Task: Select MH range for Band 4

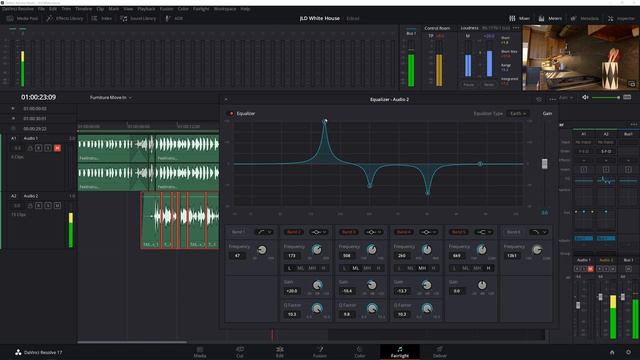Action: [422, 268]
